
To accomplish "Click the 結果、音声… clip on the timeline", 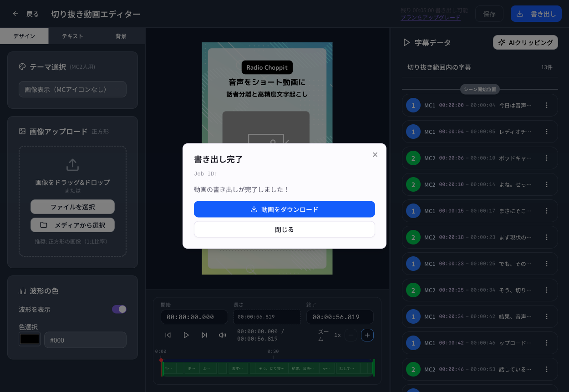I will 304,368.
